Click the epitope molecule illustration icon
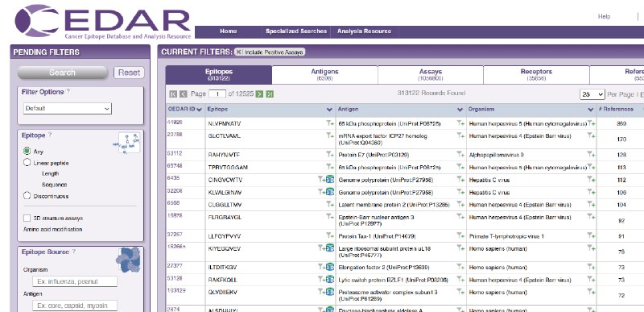 pos(126,143)
